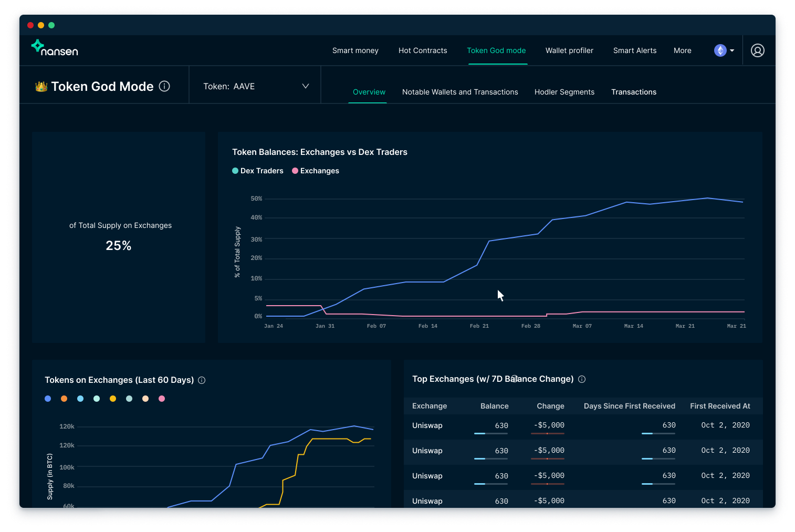795x532 pixels.
Task: Open the More menu
Action: pos(682,50)
